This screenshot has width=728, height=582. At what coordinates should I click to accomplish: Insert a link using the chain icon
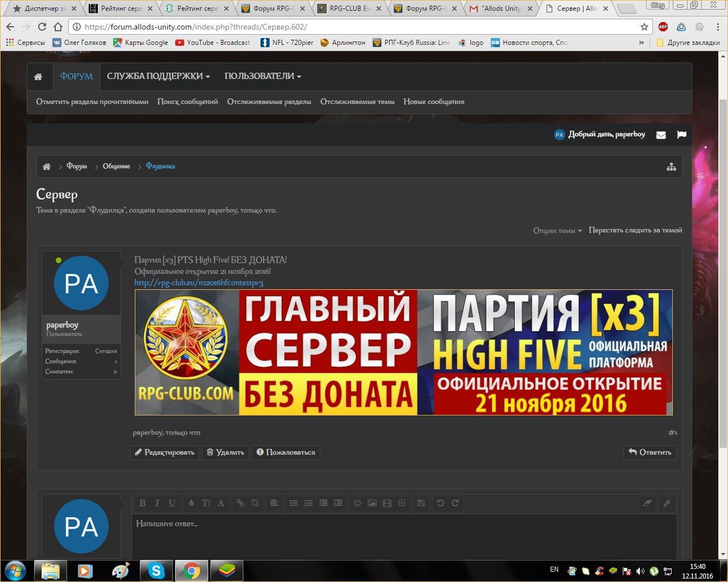click(240, 503)
